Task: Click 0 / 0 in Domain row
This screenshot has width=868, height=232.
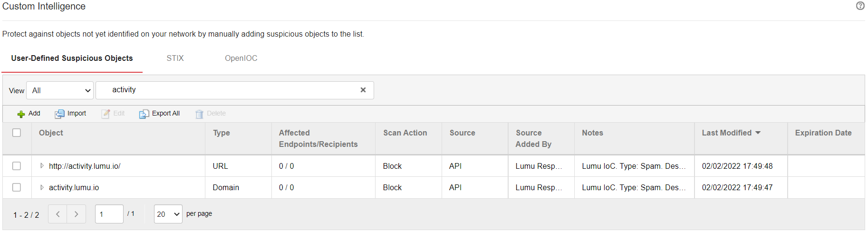Action: tap(286, 187)
